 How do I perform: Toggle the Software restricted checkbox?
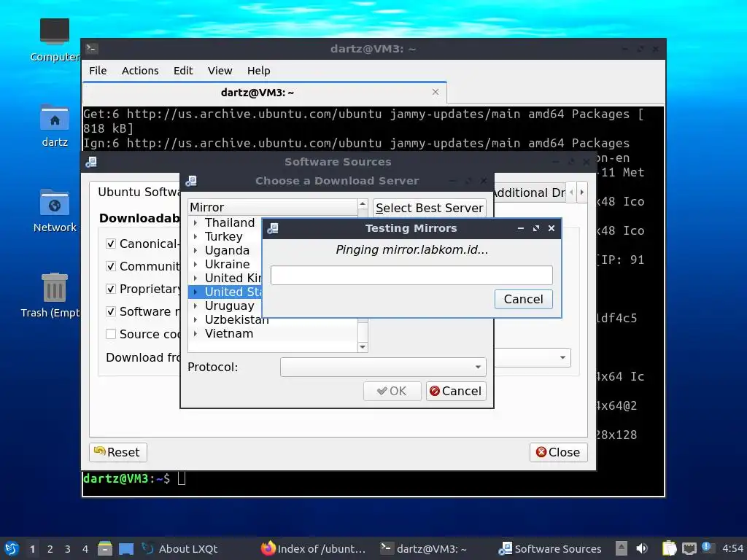111,311
